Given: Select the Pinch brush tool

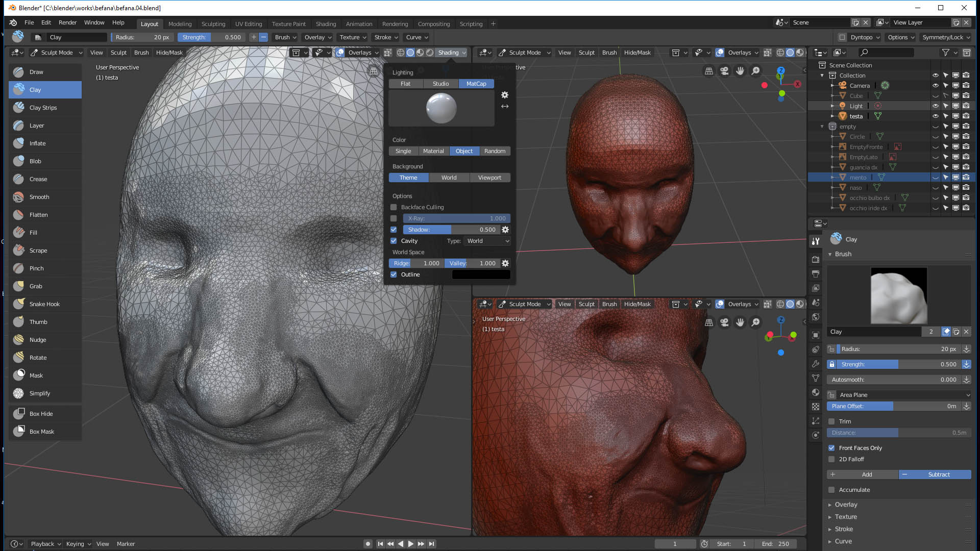Looking at the screenshot, I should click(x=45, y=268).
